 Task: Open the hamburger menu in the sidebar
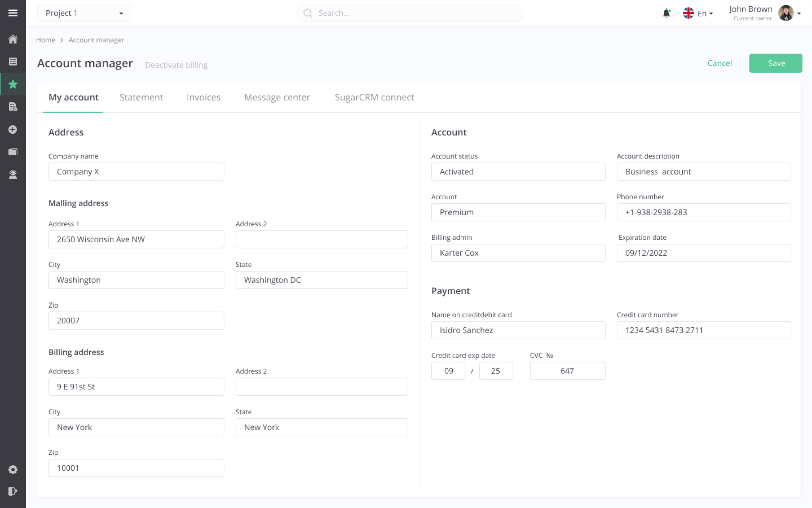(13, 13)
